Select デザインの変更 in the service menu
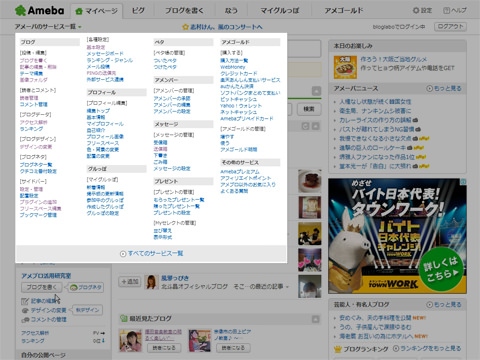 point(36,147)
